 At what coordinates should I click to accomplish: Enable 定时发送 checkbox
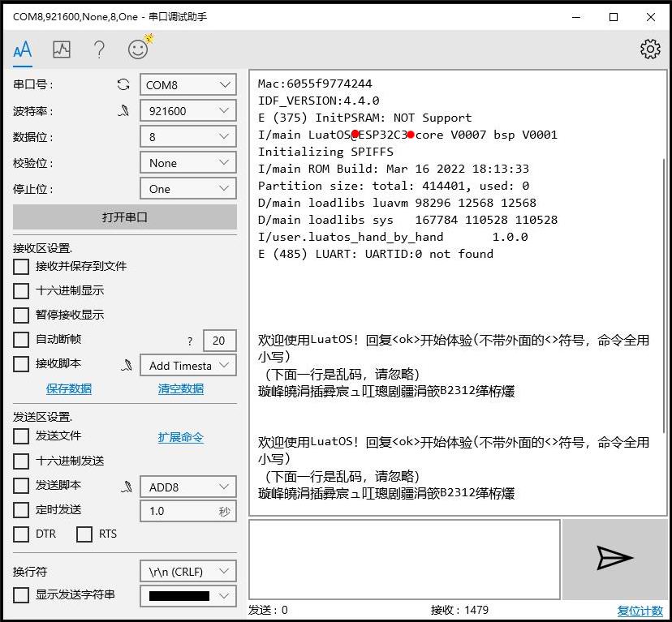(21, 510)
